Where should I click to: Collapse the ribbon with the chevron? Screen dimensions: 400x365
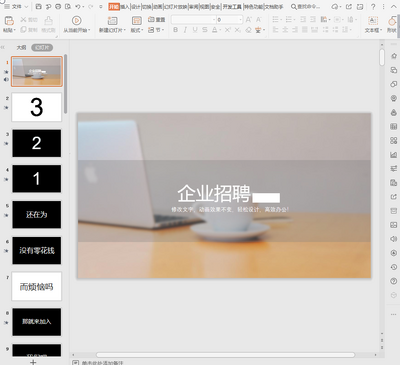[x=394, y=7]
